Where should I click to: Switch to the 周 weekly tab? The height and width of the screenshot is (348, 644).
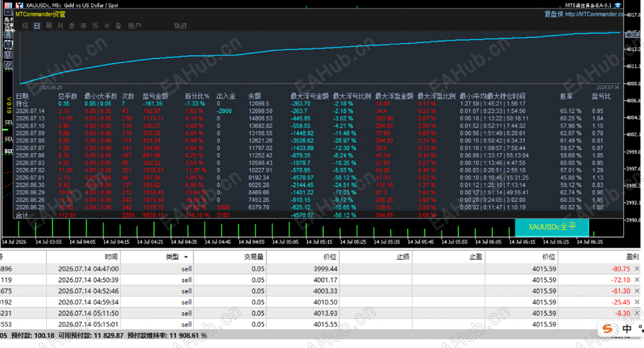(48, 26)
